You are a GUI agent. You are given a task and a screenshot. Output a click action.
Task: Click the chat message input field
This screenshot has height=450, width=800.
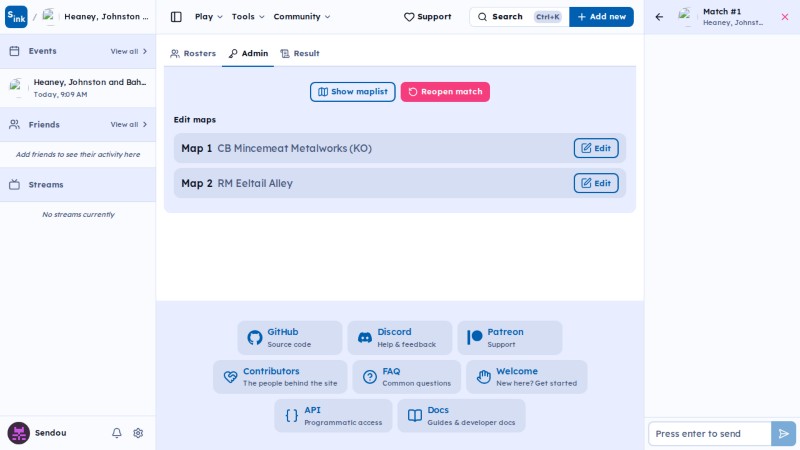[x=710, y=434]
